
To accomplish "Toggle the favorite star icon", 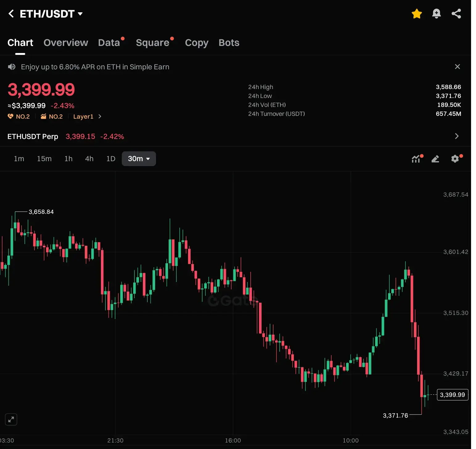I will [416, 14].
